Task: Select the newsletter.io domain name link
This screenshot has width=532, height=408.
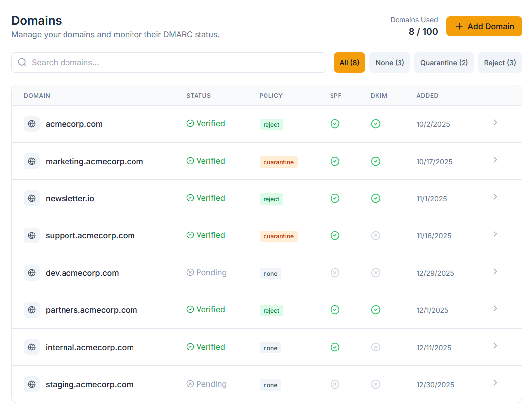Action: point(70,198)
